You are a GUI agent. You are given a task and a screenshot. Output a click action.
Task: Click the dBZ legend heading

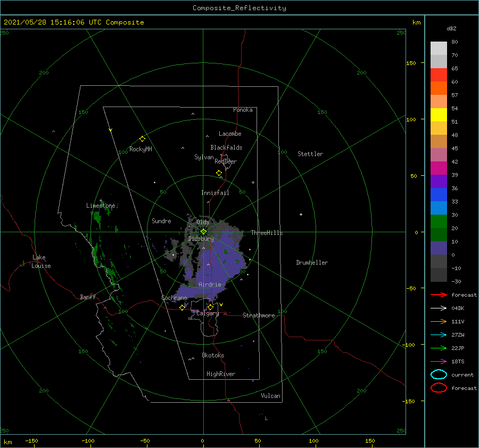pyautogui.click(x=451, y=29)
